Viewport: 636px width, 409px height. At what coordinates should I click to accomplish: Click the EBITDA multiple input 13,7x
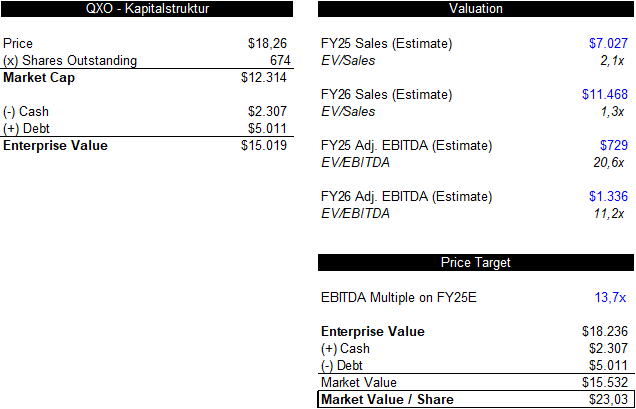click(x=610, y=298)
